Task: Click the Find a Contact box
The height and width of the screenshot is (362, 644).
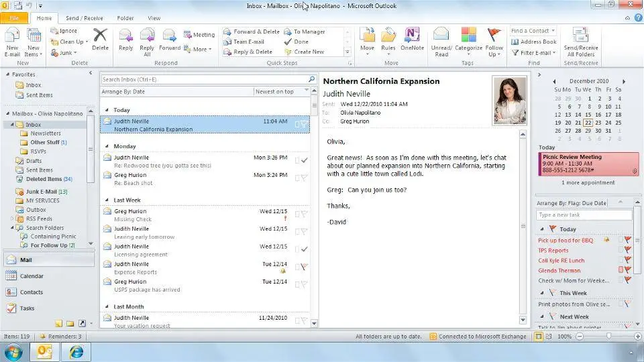Action: 533,31
